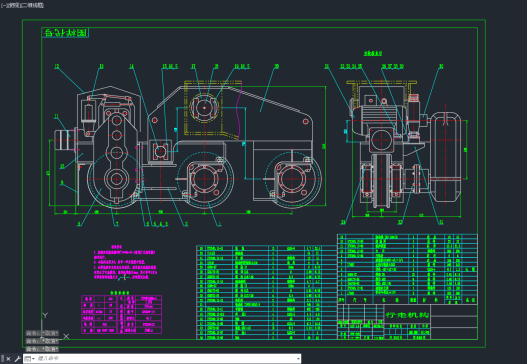
Task: Select the green side view caption text
Action: point(373,53)
